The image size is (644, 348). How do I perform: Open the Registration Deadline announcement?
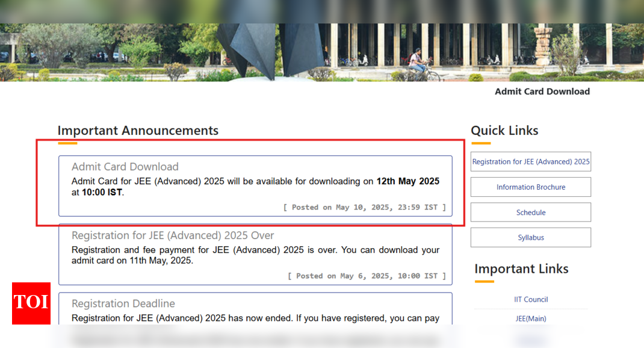point(123,303)
